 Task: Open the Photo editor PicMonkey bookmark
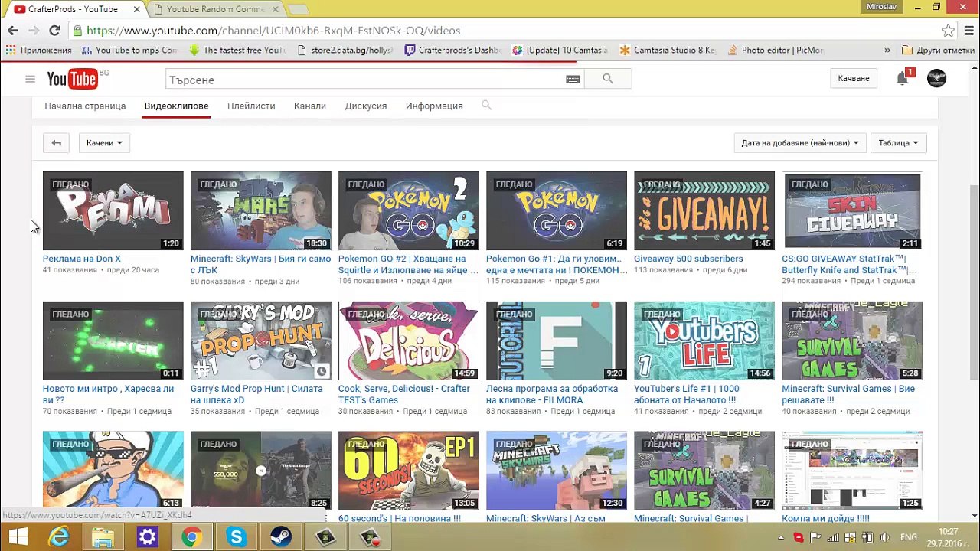(x=776, y=50)
